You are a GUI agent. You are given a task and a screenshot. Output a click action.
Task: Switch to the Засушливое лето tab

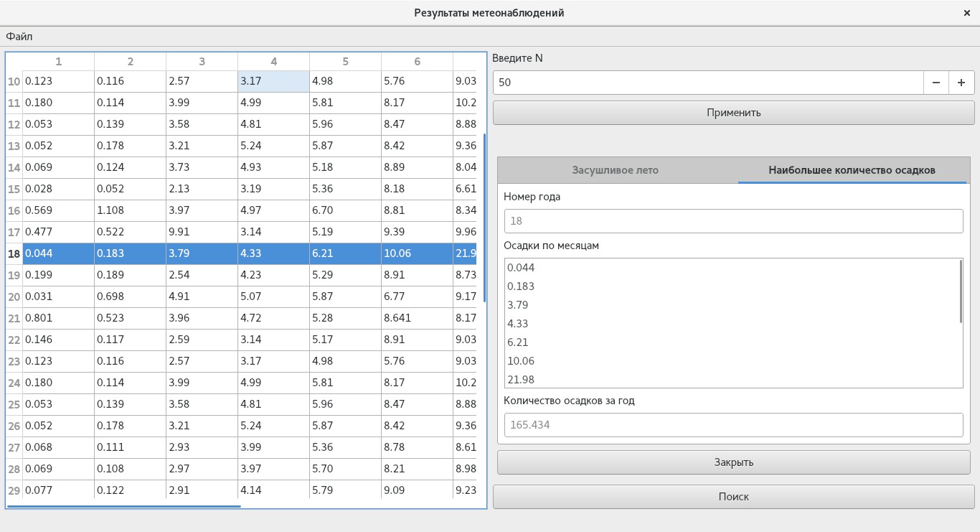click(x=615, y=170)
